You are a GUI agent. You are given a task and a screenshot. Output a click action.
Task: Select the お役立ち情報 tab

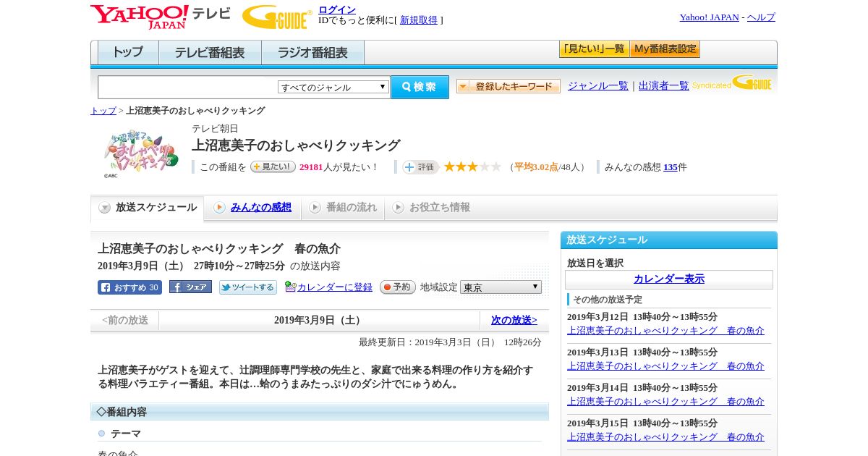point(431,208)
